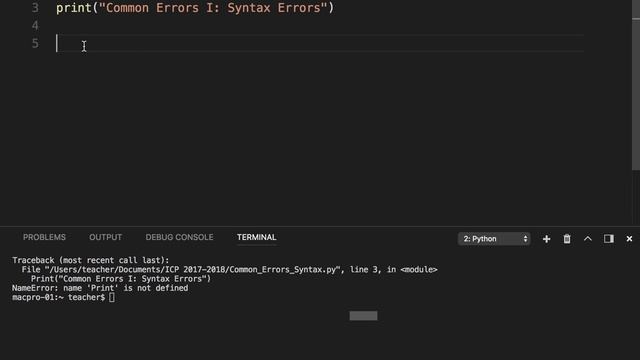The image size is (640, 360).
Task: Create a new terminal with plus icon
Action: pyautogui.click(x=546, y=239)
